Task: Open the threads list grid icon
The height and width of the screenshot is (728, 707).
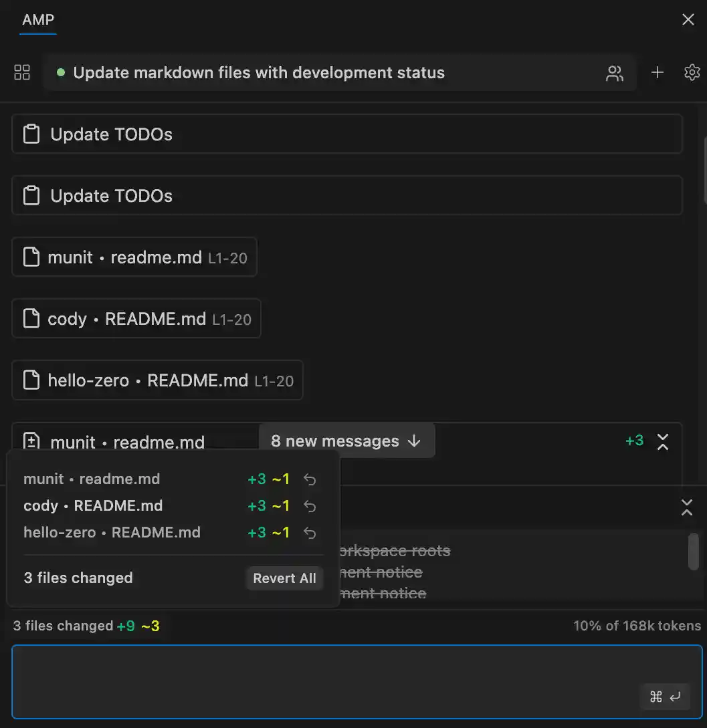Action: click(x=21, y=72)
